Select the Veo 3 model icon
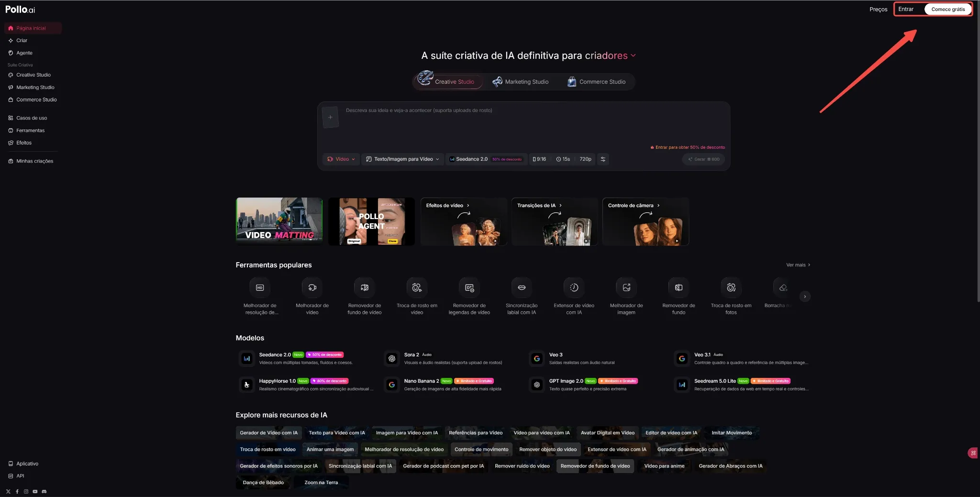Screen dimensions: 980x497 coord(537,358)
